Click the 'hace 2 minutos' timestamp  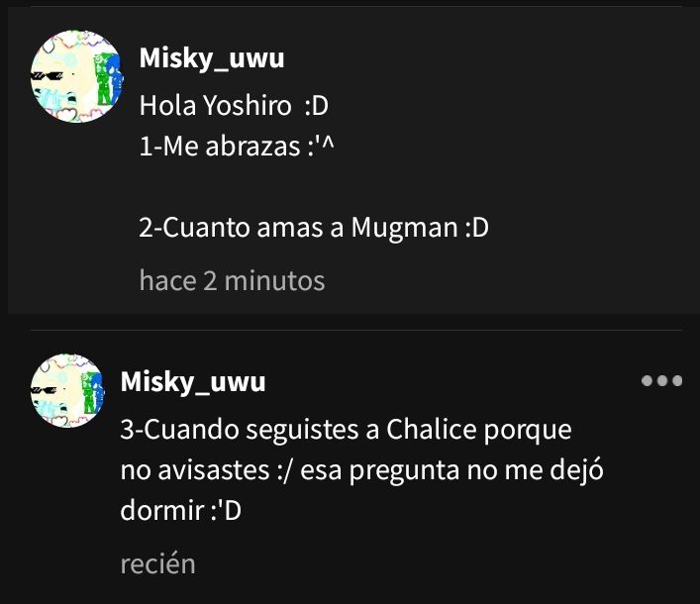232,281
